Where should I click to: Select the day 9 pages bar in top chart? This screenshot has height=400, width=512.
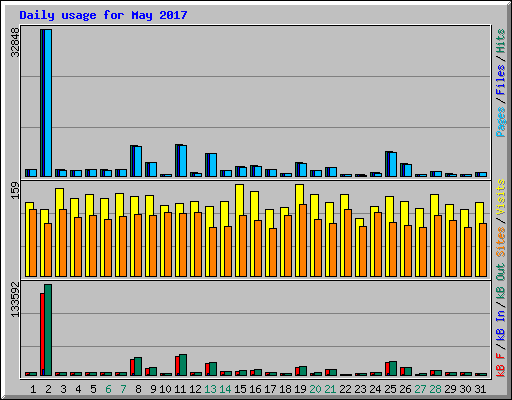click(x=153, y=169)
